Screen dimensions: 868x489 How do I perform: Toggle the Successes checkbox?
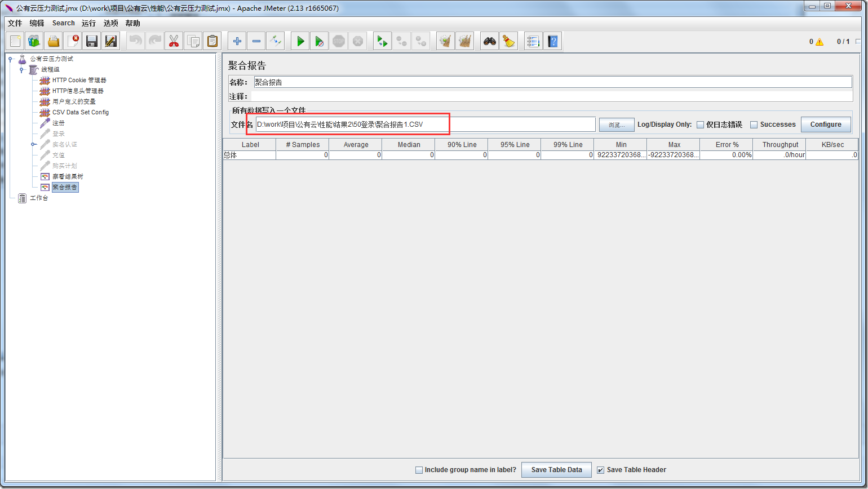coord(754,125)
